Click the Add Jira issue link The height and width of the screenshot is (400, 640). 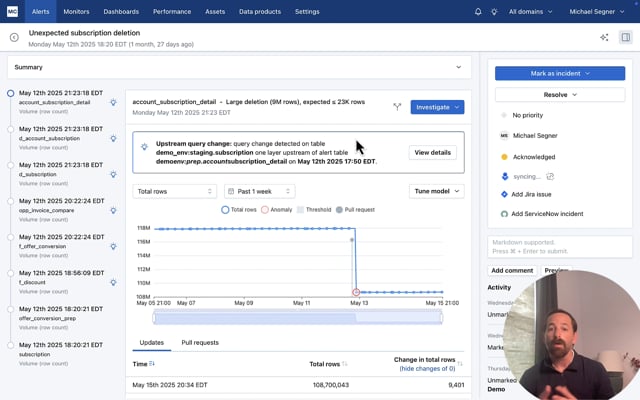coord(532,194)
